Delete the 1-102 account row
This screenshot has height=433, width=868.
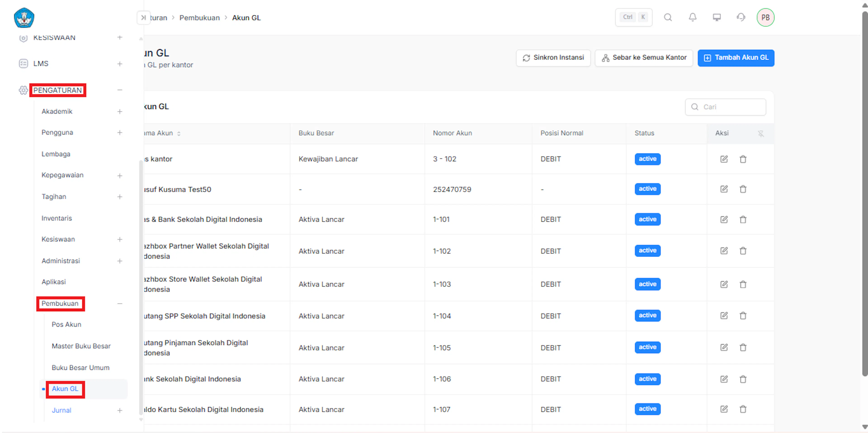tap(743, 251)
